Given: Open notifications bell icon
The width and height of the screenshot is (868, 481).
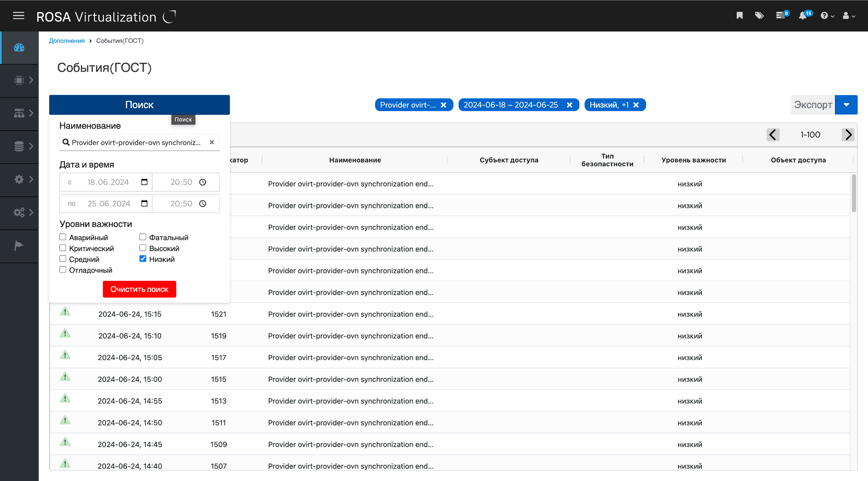Looking at the screenshot, I should 803,16.
